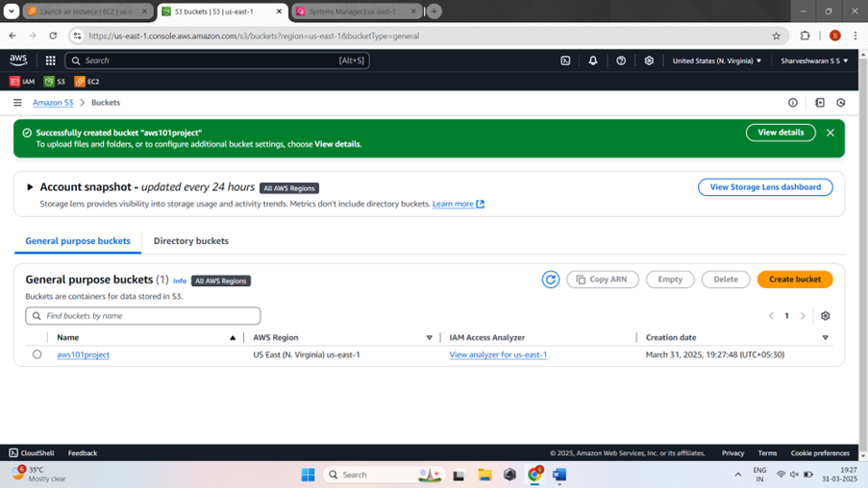This screenshot has height=488, width=868.
Task: Go back to previous browser page
Action: coord(12,36)
